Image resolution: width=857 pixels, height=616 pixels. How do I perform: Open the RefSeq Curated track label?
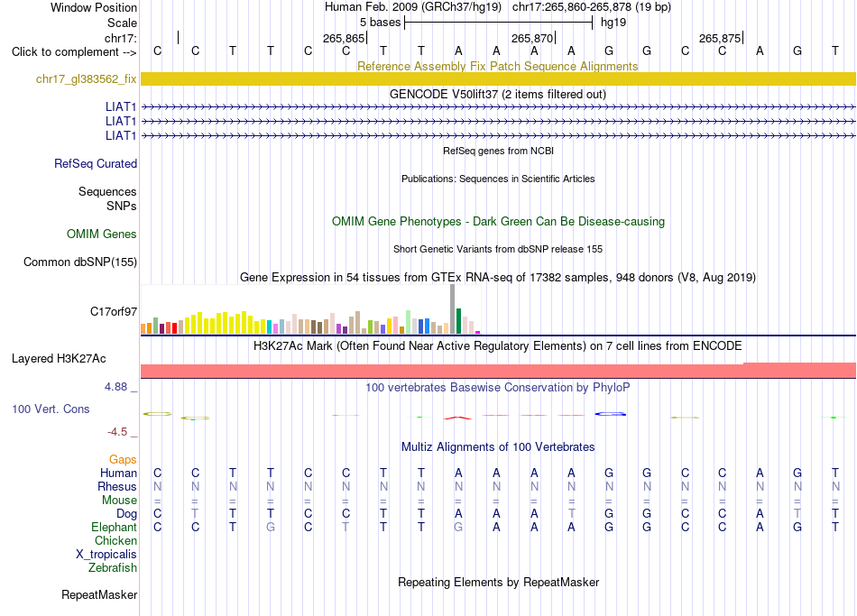click(95, 163)
